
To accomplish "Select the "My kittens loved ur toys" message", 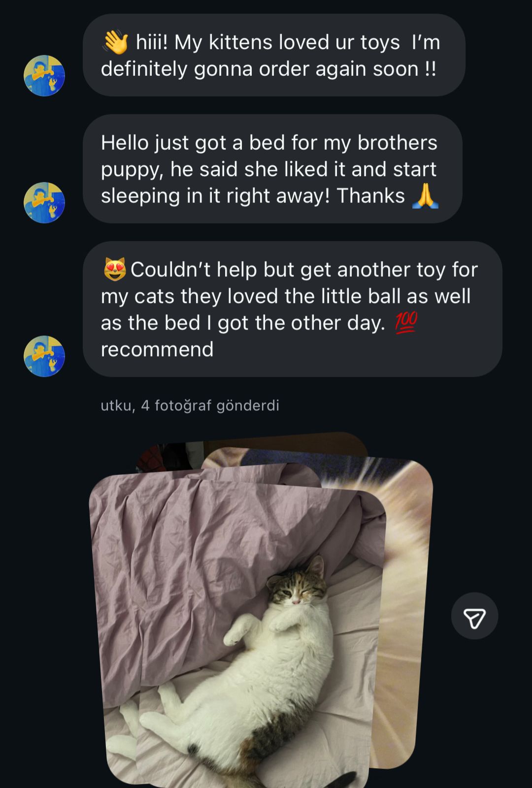I will [x=274, y=55].
